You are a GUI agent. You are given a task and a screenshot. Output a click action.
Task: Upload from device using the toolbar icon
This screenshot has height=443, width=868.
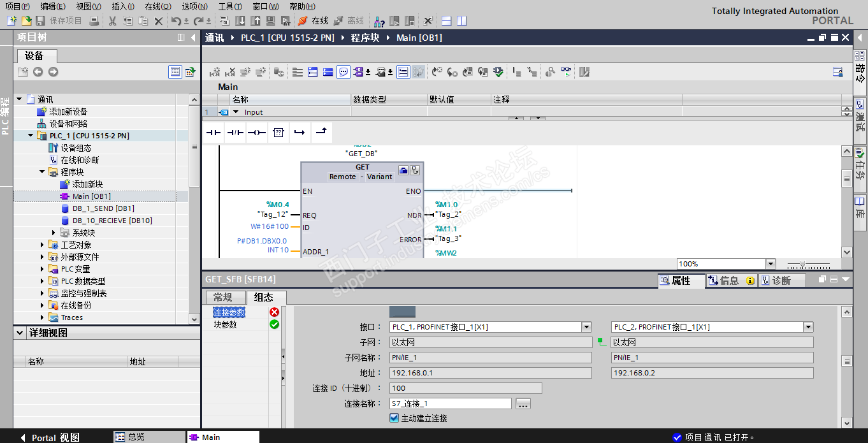click(x=256, y=21)
